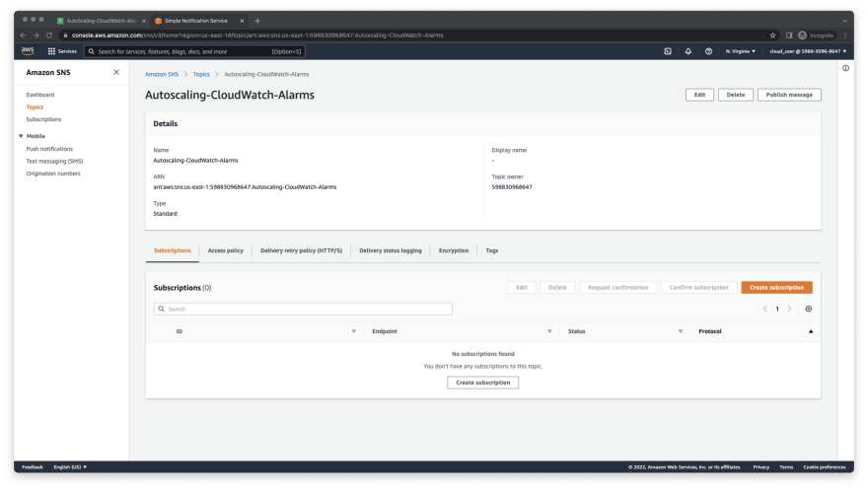Open the Services grid menu
Image resolution: width=868 pixels, height=490 pixels.
click(62, 51)
